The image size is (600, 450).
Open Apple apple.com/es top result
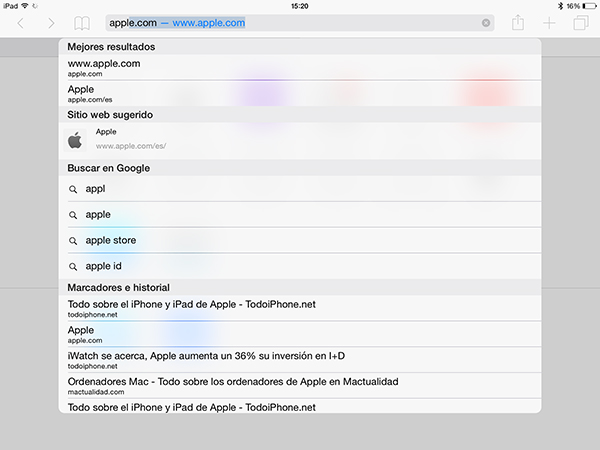(300, 93)
